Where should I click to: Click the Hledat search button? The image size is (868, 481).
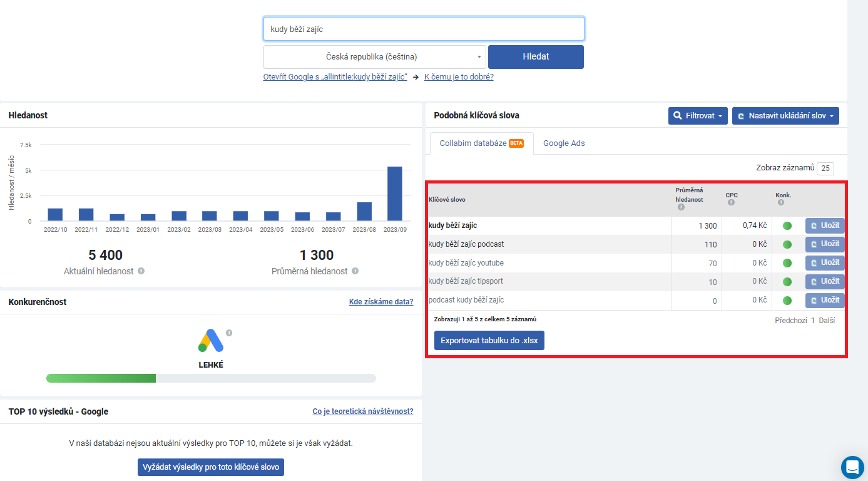[536, 57]
